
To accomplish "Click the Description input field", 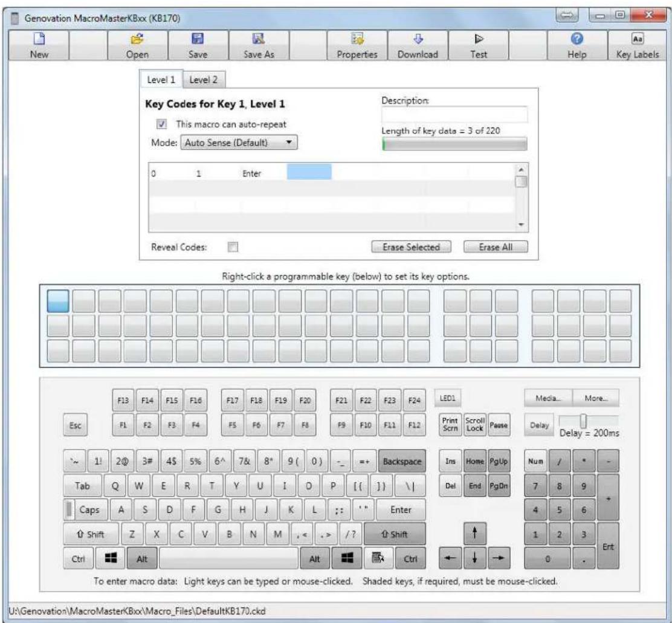I will 454,114.
